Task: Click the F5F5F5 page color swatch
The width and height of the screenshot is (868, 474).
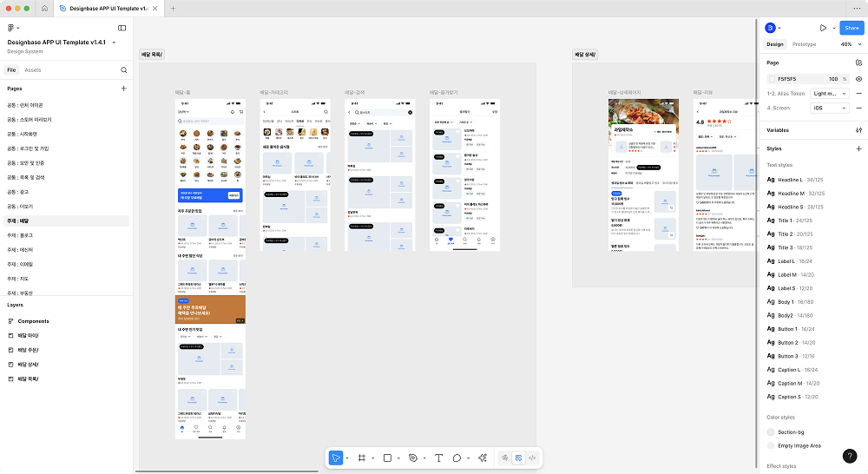Action: pos(771,79)
